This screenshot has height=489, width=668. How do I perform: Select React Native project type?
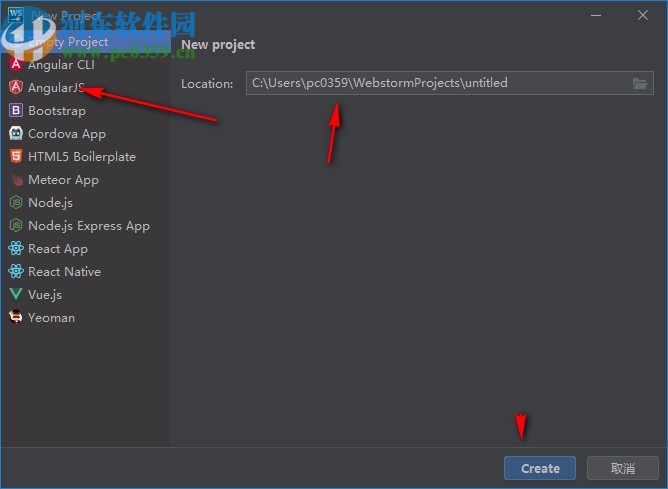point(86,272)
